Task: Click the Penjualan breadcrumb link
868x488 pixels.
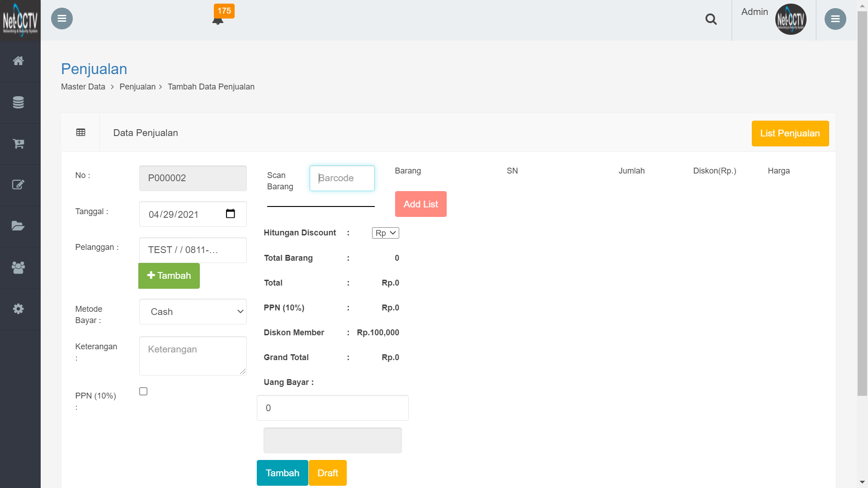Action: [x=137, y=87]
